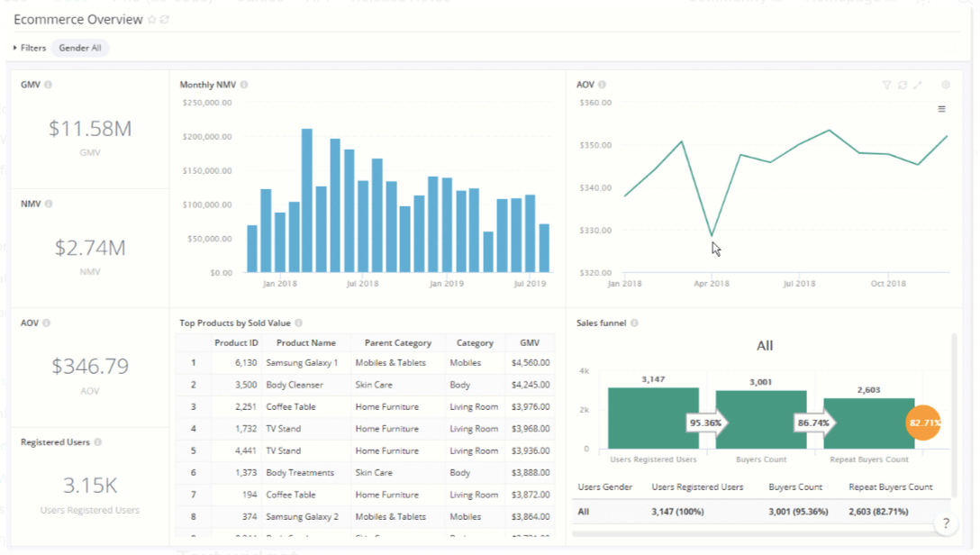Open the AOV chart export hamburger menu

point(942,107)
